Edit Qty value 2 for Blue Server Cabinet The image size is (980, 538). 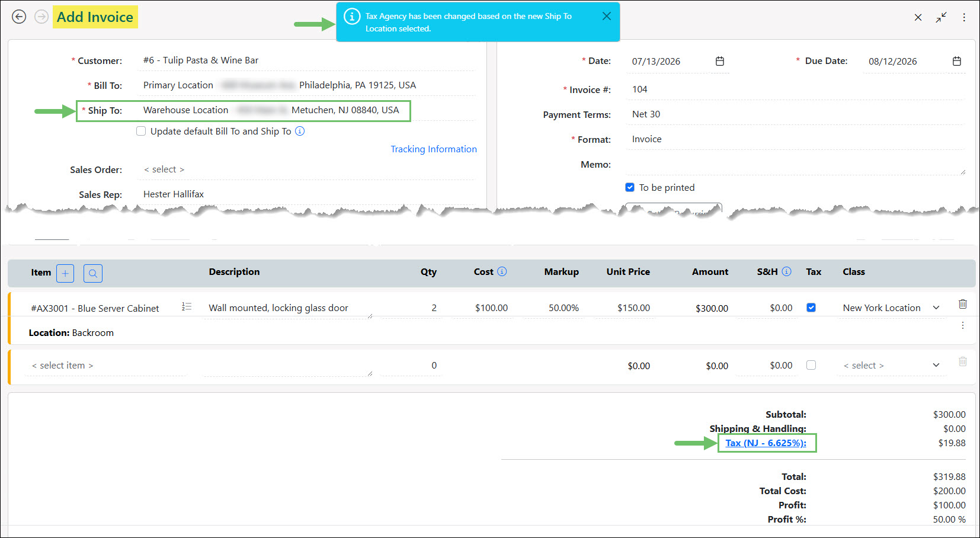[x=411, y=308]
